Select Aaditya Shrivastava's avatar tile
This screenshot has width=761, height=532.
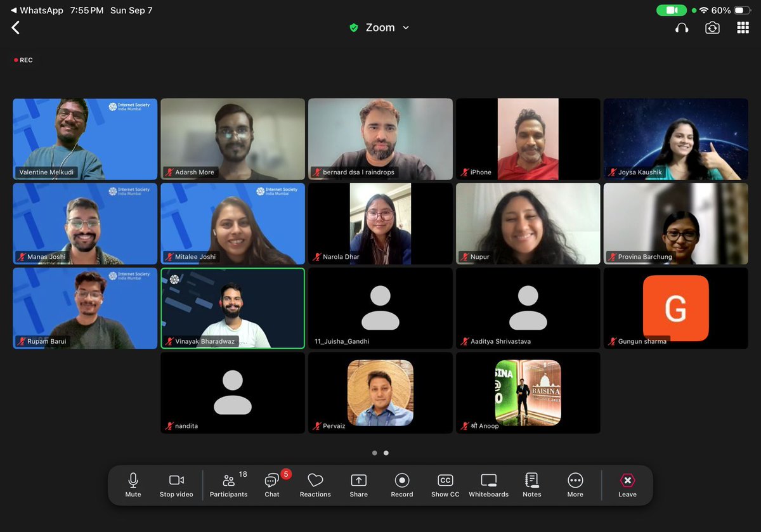click(528, 308)
